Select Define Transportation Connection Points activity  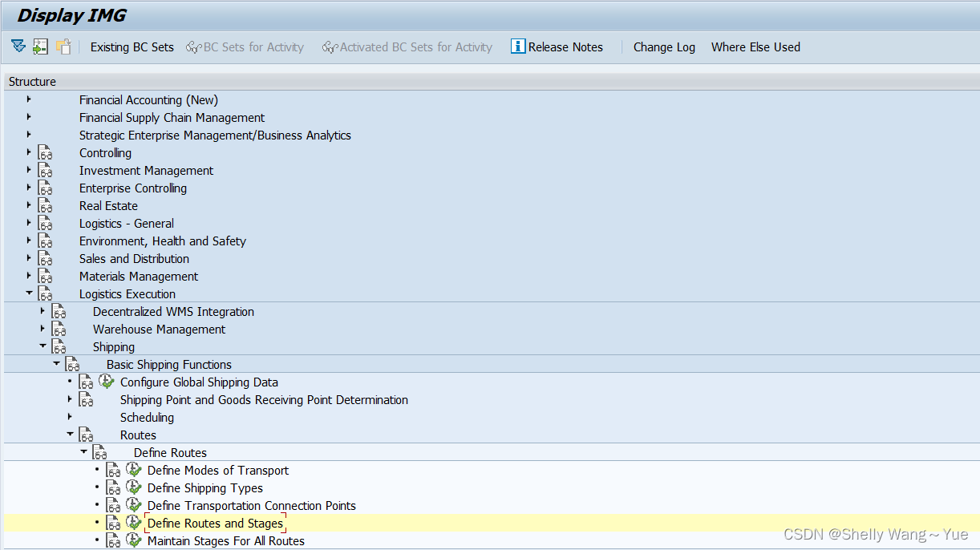click(x=251, y=505)
